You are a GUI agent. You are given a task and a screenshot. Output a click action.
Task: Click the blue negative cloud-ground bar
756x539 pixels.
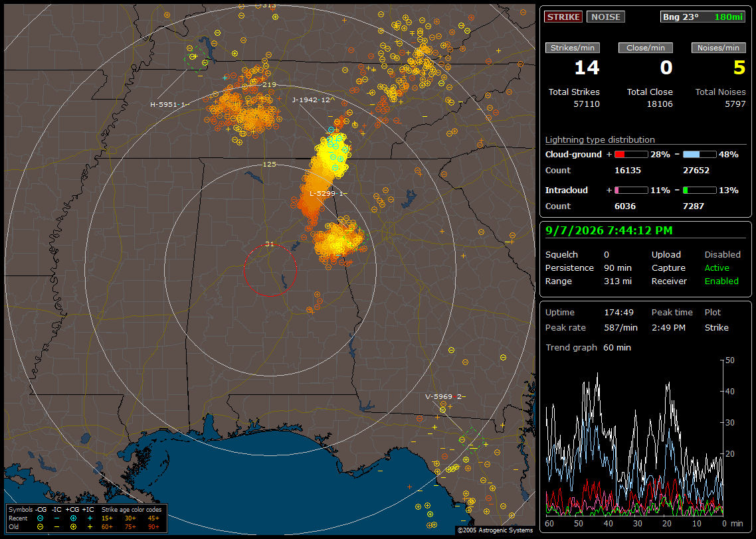click(x=700, y=155)
